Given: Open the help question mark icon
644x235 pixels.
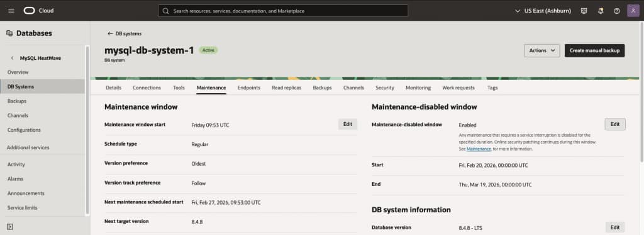Looking at the screenshot, I should (x=616, y=11).
